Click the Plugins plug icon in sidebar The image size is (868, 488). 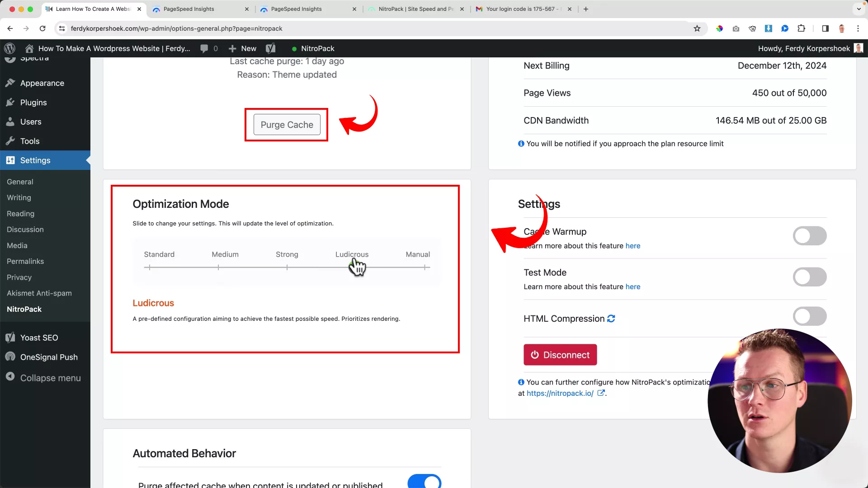coord(10,102)
